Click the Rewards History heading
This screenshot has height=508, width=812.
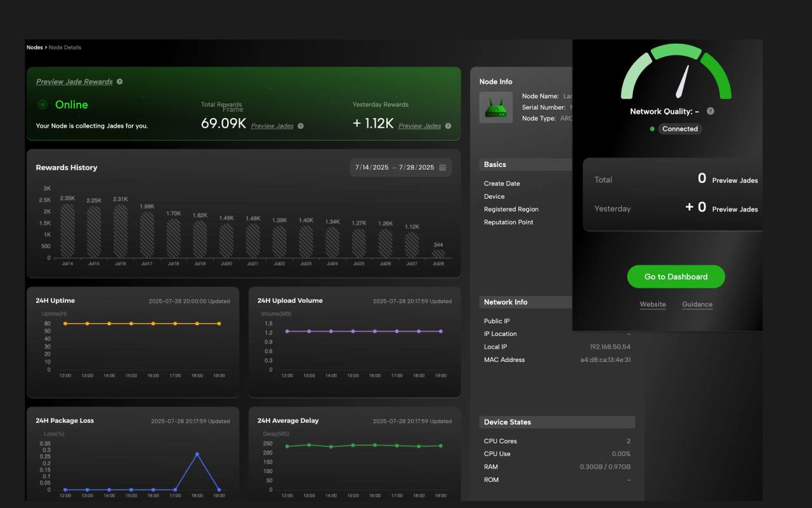(67, 168)
